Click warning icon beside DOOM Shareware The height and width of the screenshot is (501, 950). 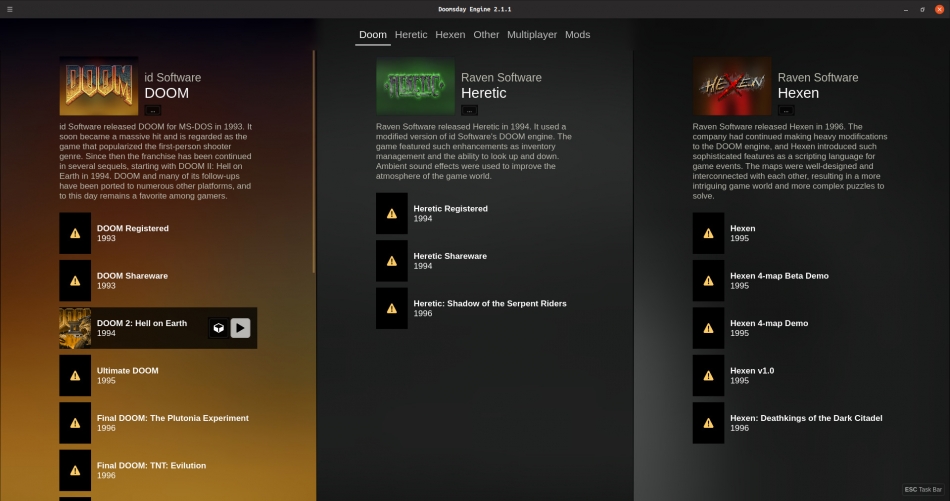[x=75, y=280]
